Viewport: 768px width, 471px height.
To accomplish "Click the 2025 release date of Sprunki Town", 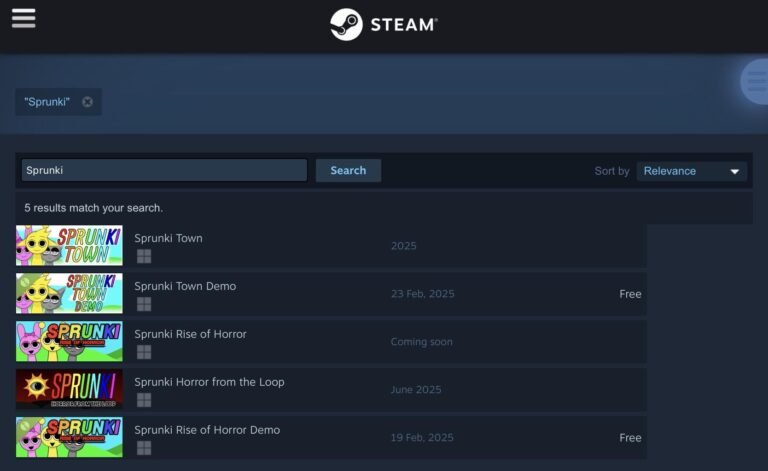I will pyautogui.click(x=404, y=246).
